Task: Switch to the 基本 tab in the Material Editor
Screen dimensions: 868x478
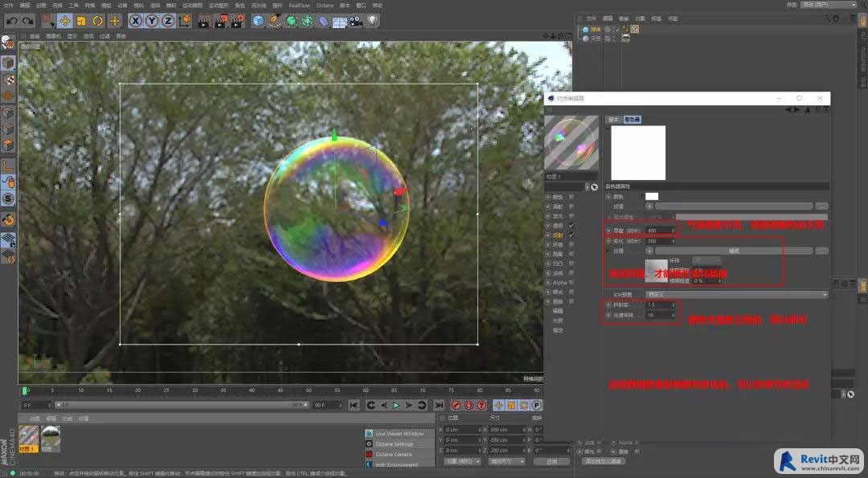Action: tap(613, 120)
